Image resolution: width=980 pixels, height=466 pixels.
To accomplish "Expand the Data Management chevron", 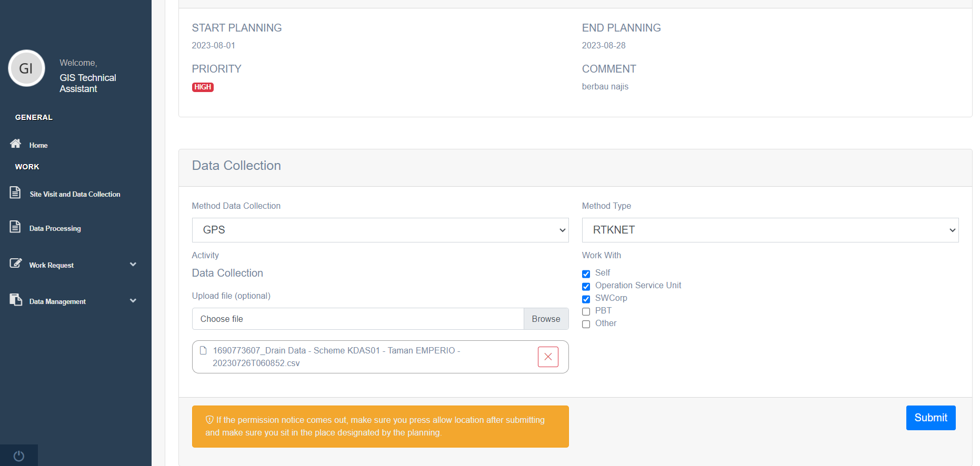I will point(133,301).
